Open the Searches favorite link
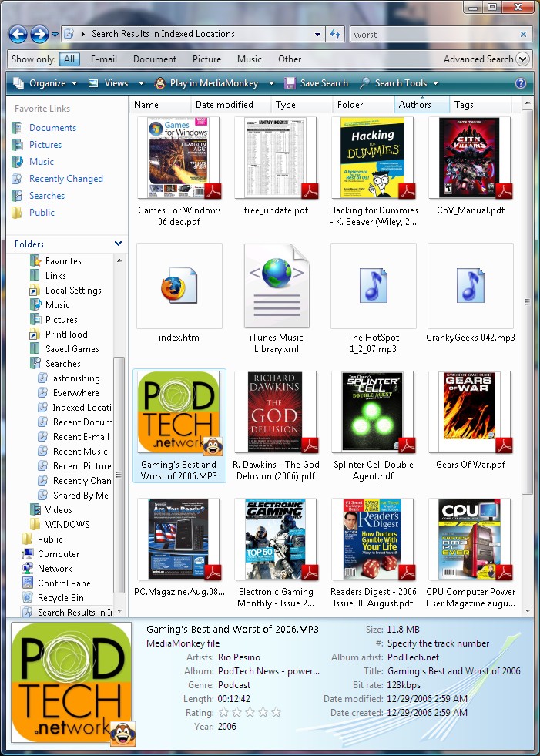 [47, 195]
